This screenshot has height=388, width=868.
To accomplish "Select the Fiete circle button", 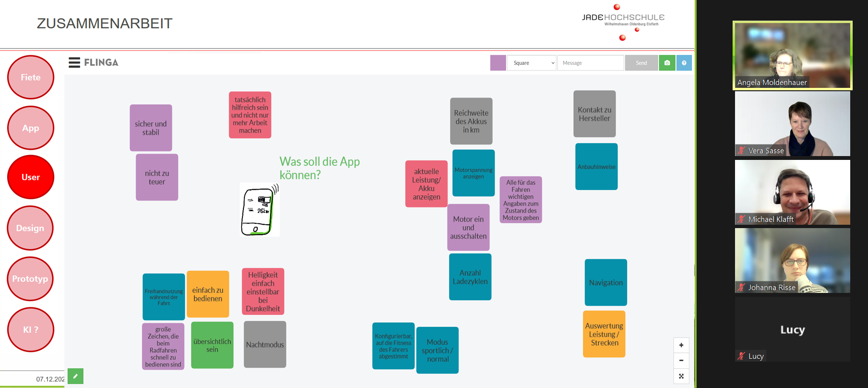I will point(31,77).
